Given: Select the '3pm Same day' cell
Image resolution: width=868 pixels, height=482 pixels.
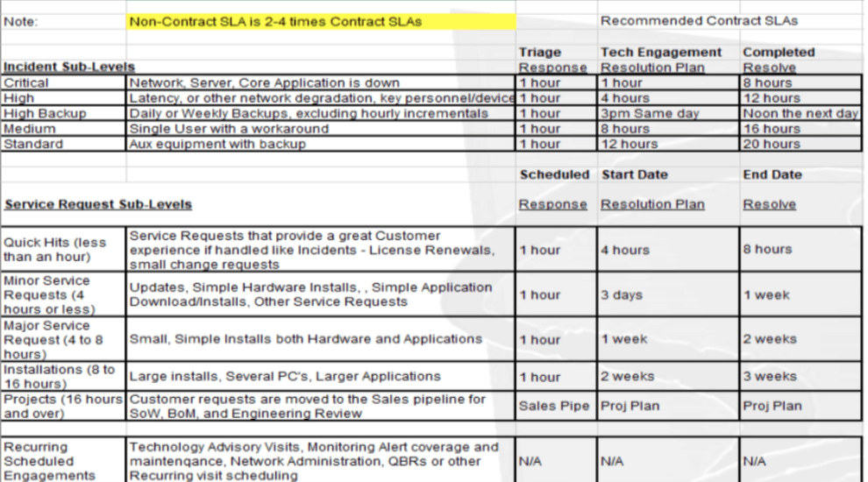Looking at the screenshot, I should 668,113.
